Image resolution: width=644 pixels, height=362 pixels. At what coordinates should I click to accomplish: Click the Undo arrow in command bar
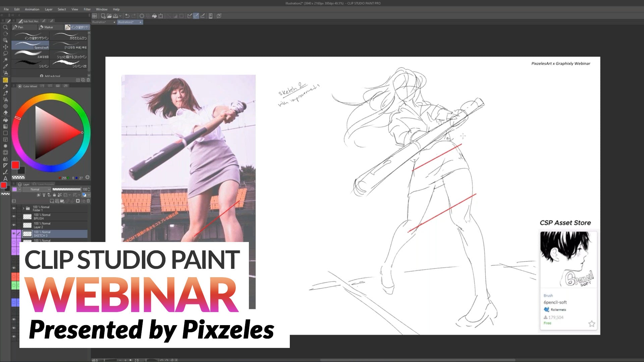(127, 16)
